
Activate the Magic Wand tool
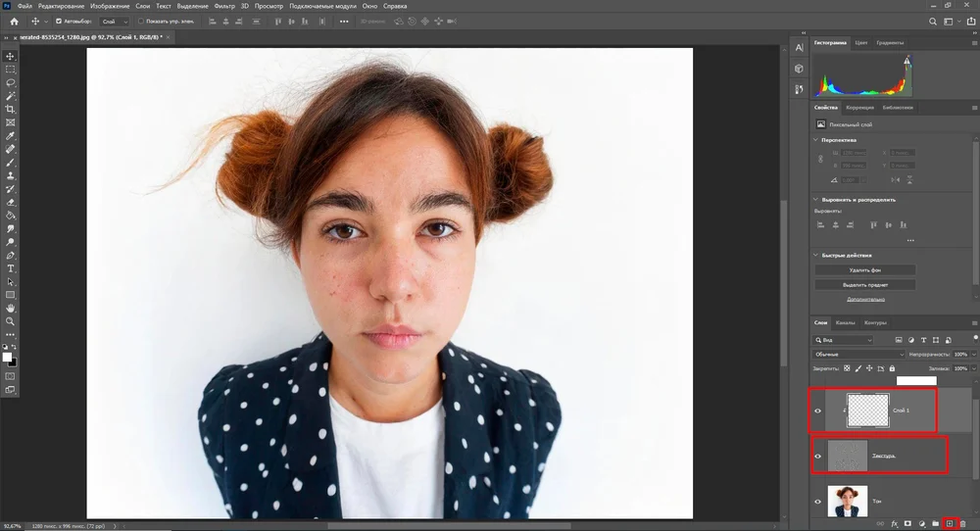[x=11, y=96]
